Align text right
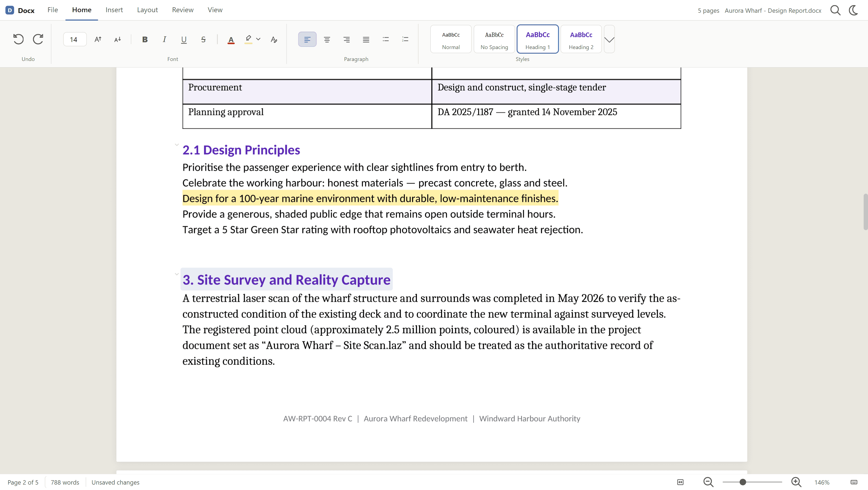The height and width of the screenshot is (490, 868). pyautogui.click(x=346, y=39)
